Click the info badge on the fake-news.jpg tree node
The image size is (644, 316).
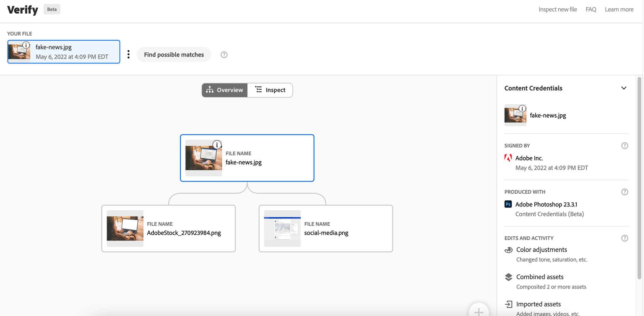click(217, 145)
